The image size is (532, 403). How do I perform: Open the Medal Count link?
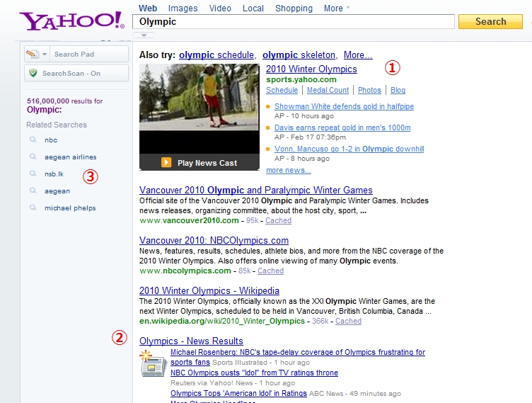pyautogui.click(x=328, y=90)
